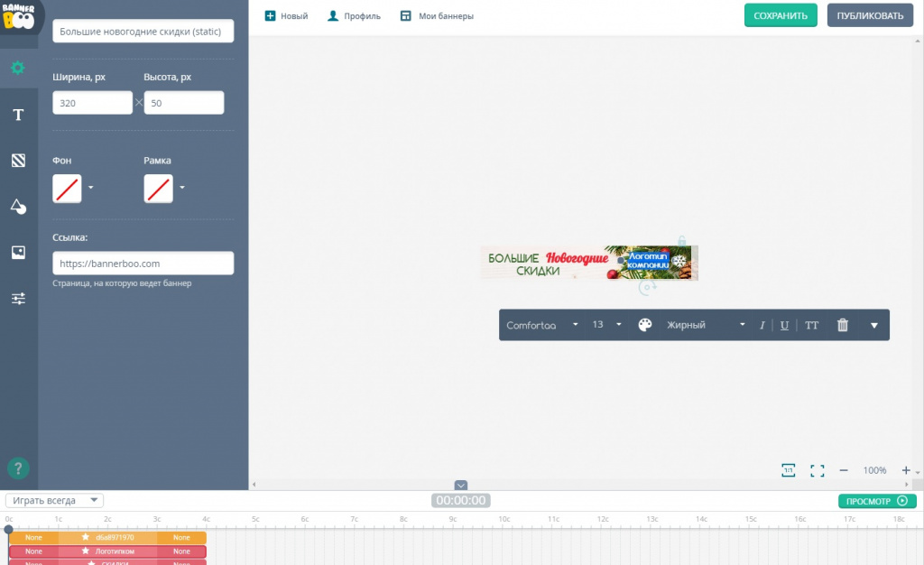Click the Ширина width input field

93,103
